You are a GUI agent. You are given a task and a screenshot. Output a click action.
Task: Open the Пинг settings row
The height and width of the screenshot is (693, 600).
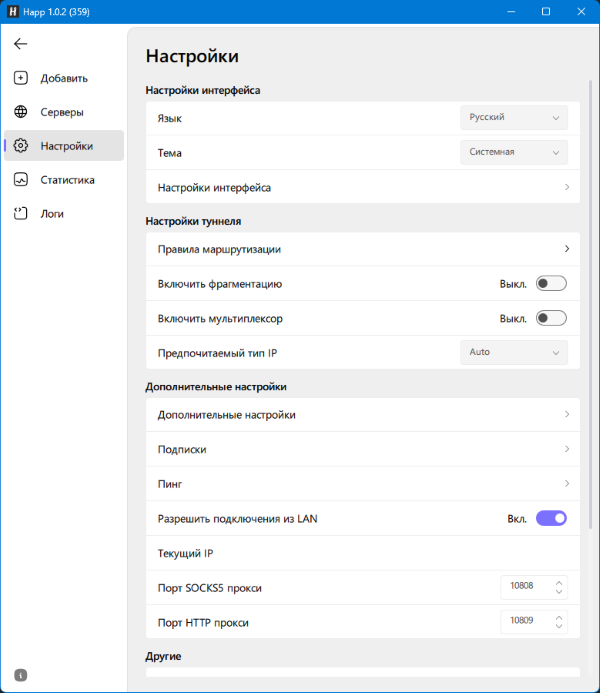[x=362, y=484]
